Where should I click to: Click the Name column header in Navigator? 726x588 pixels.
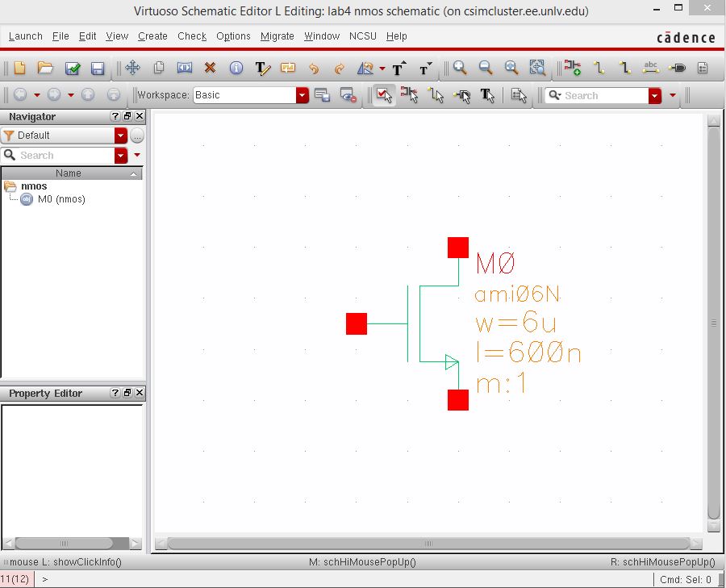(69, 173)
